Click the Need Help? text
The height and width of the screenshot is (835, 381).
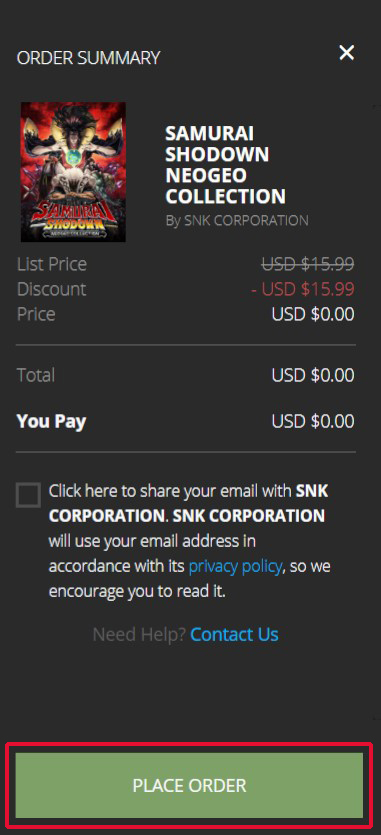[x=139, y=634]
